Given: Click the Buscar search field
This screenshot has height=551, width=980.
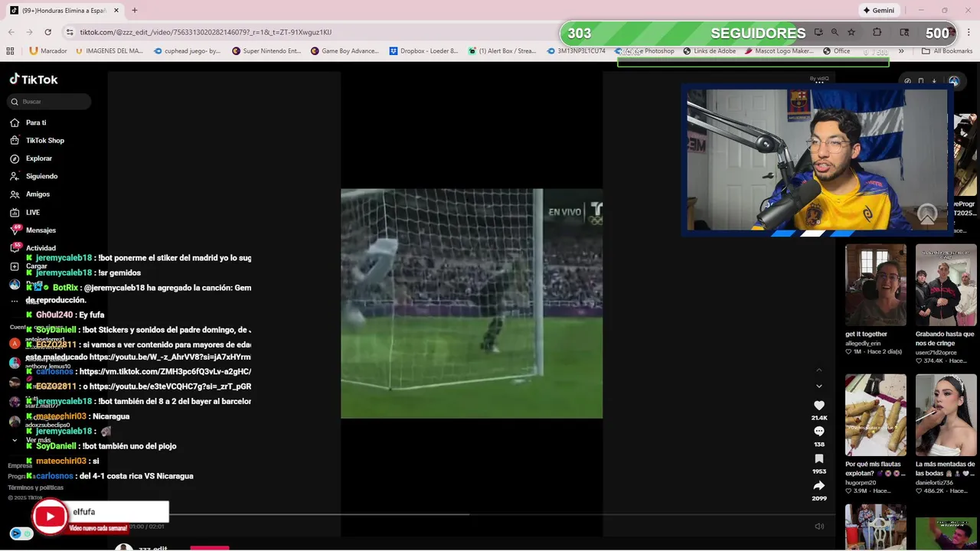Looking at the screenshot, I should (49, 102).
